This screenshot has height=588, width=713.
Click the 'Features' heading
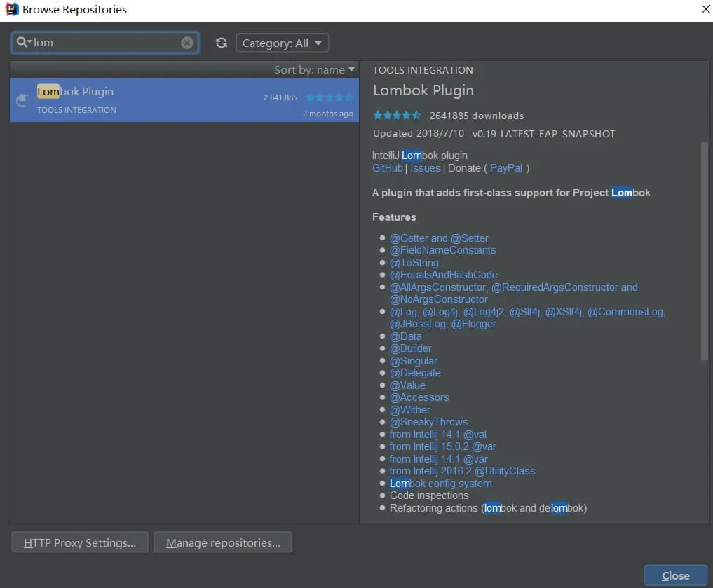pos(394,217)
